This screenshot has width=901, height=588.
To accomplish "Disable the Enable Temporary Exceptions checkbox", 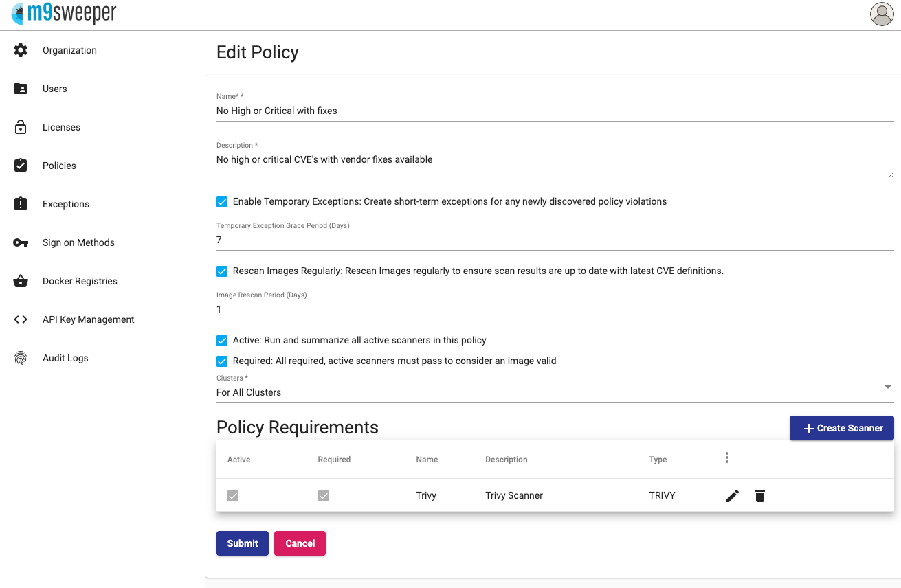I will pos(222,202).
